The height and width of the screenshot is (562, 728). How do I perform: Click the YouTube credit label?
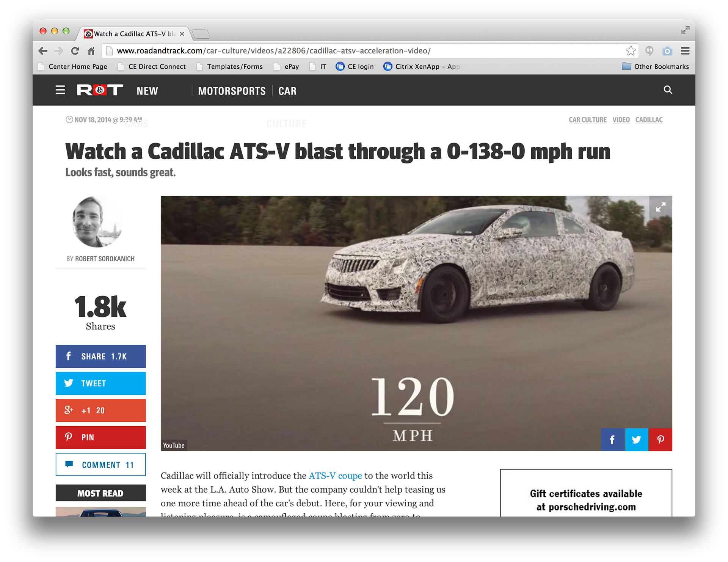pyautogui.click(x=174, y=446)
